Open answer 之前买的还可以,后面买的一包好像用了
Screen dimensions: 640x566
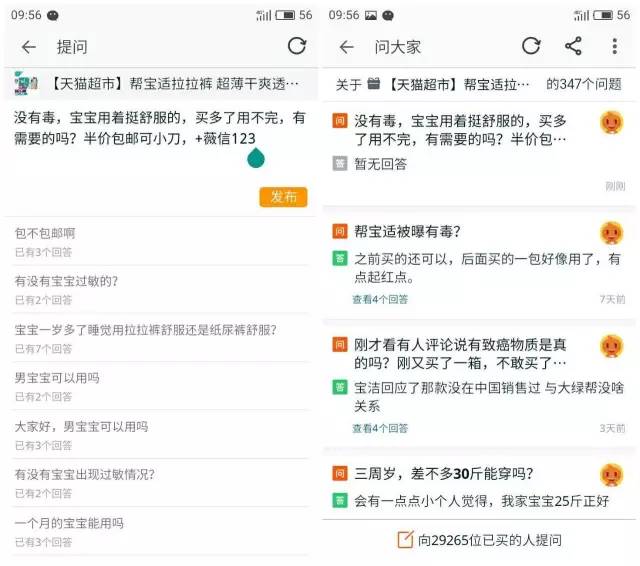point(487,268)
